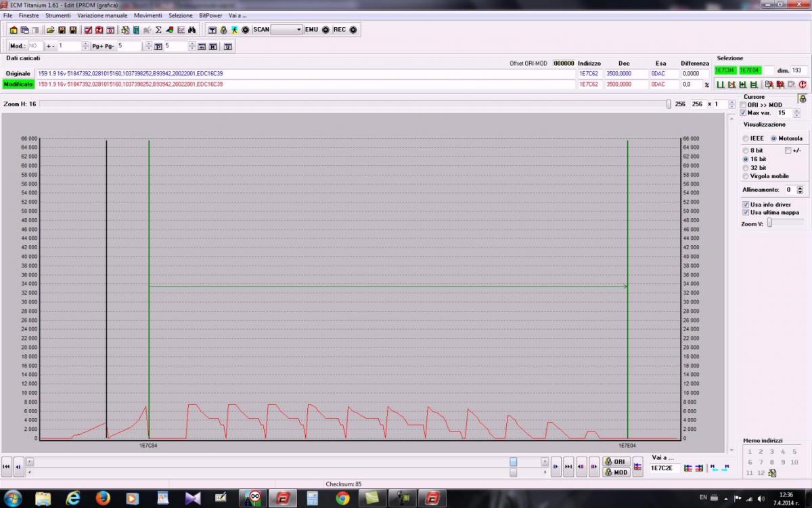Click the Sigma checksum icon
812x508 pixels.
158,30
